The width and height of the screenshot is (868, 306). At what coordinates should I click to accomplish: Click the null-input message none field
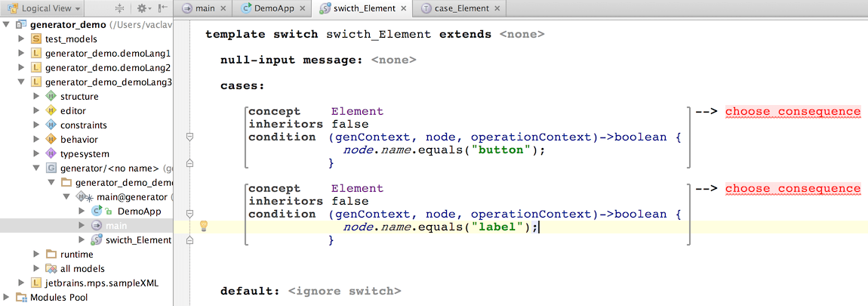393,60
